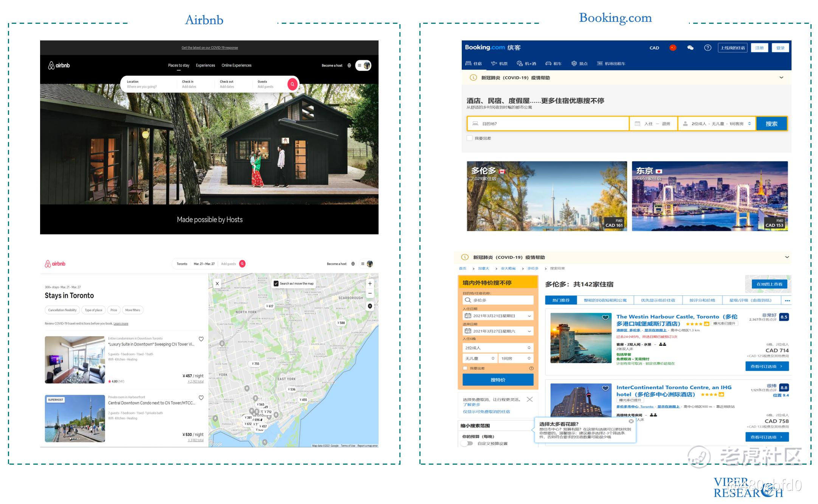Click 在地图上查看 map button

coord(769,284)
